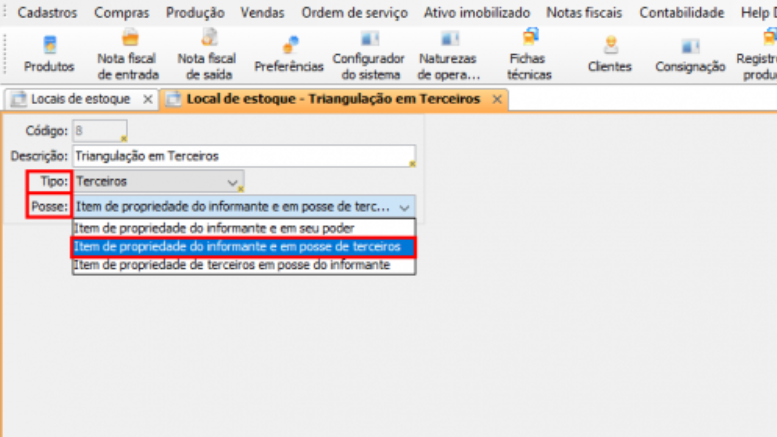Click the Descrição text field
The width and height of the screenshot is (777, 437).
[243, 156]
